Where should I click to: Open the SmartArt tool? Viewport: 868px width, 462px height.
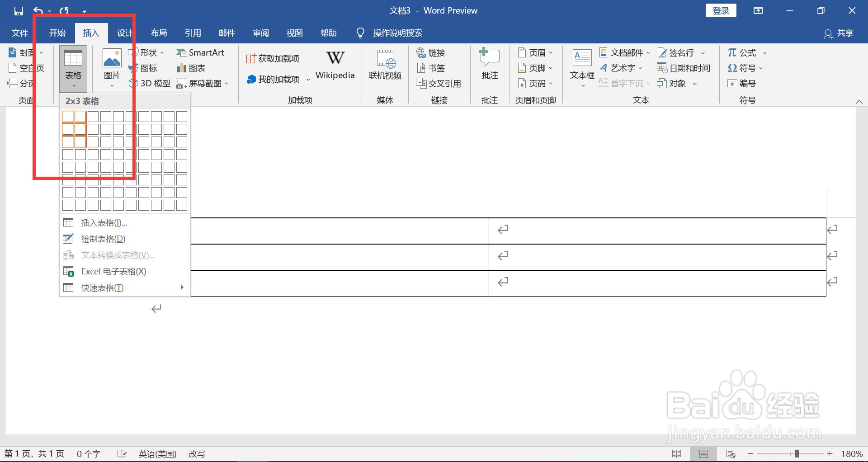click(x=201, y=52)
